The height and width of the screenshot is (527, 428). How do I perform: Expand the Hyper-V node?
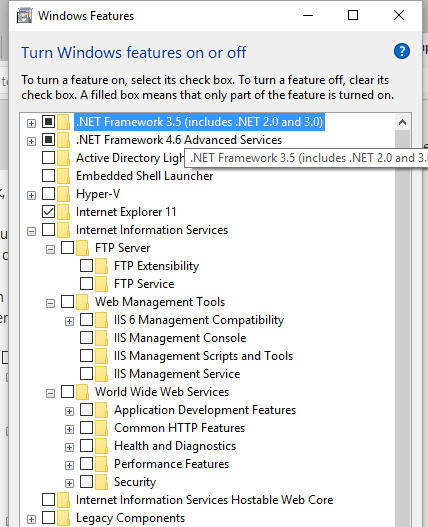coord(31,195)
